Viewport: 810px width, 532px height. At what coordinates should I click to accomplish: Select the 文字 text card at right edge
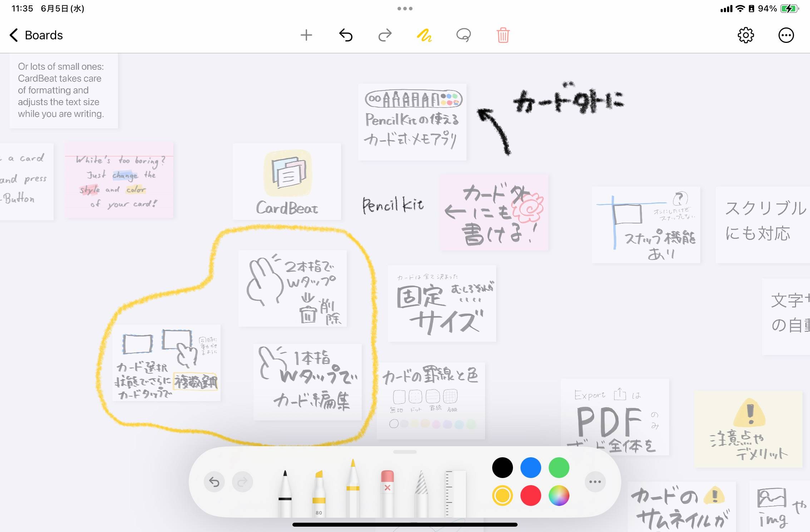coord(786,317)
